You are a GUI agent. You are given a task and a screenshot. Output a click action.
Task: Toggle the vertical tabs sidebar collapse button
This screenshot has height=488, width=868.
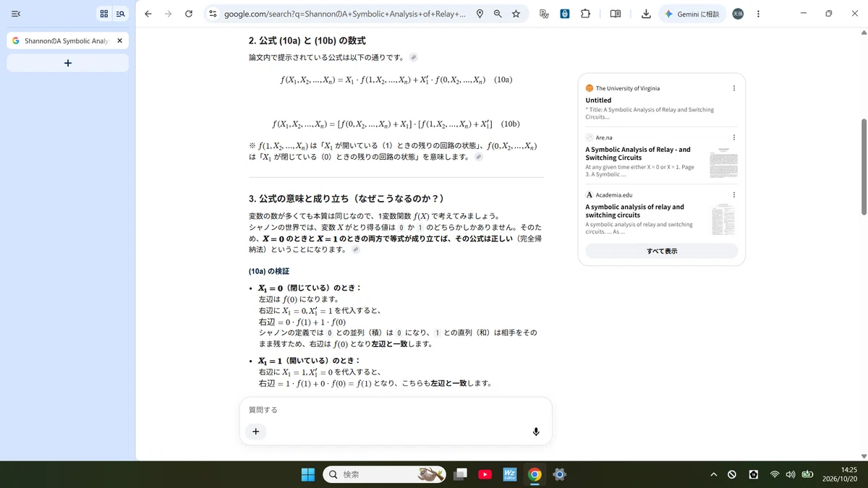click(x=16, y=14)
